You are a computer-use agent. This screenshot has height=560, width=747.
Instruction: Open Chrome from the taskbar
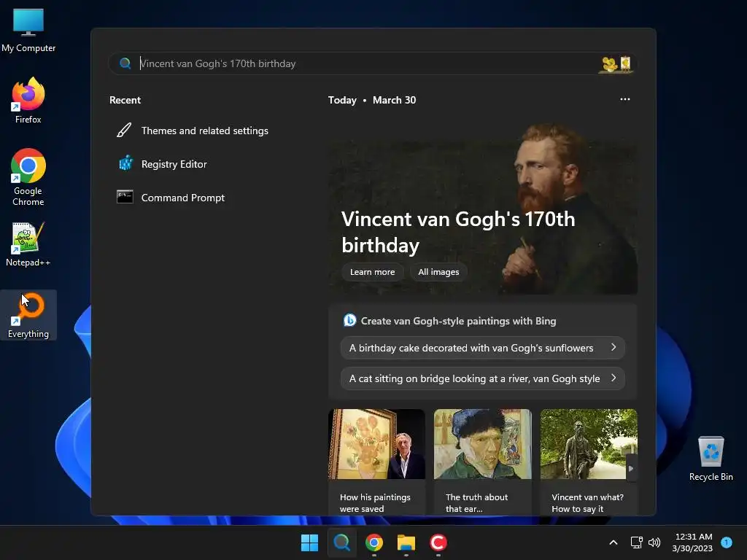coord(374,542)
